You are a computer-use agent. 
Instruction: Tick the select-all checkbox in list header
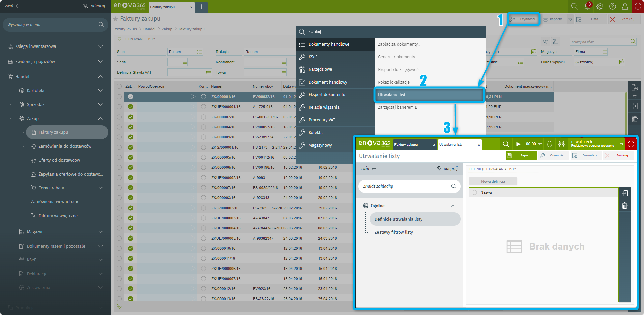(x=119, y=86)
